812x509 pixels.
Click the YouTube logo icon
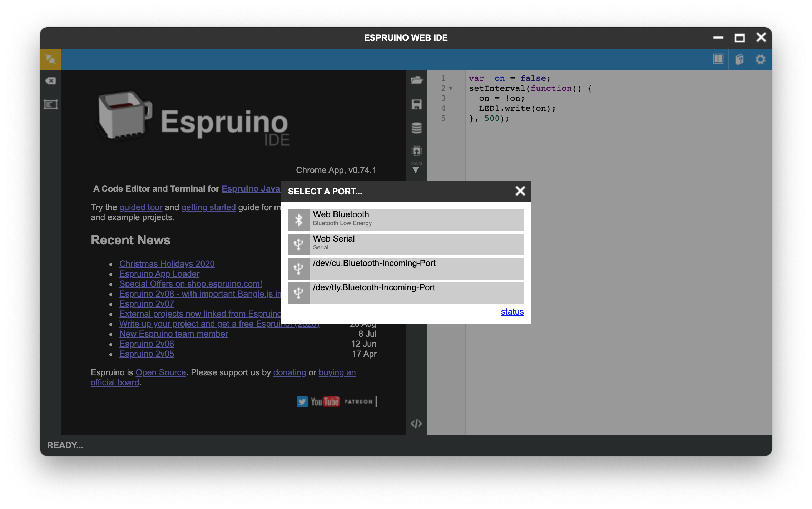coord(325,402)
